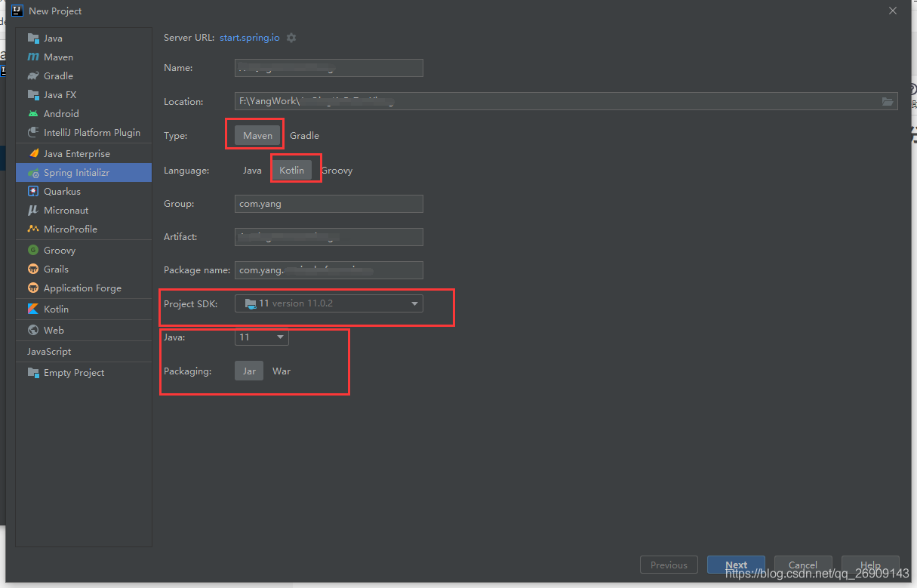Select the Quarkus icon
This screenshot has width=917, height=588.
[x=33, y=191]
